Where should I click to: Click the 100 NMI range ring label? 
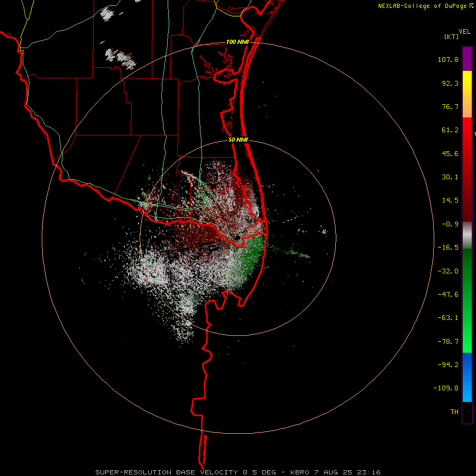pyautogui.click(x=237, y=42)
